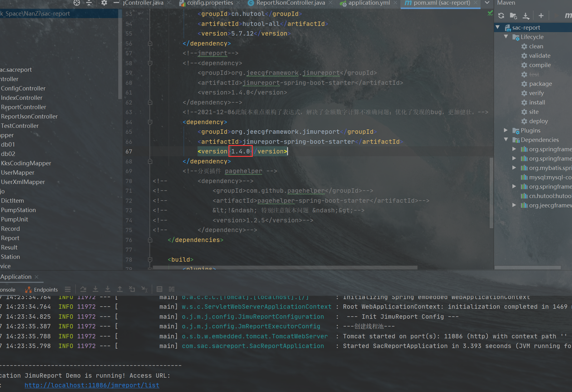Image resolution: width=572 pixels, height=392 pixels.
Task: Collapse the Lifecycle node arrow
Action: tap(506, 37)
